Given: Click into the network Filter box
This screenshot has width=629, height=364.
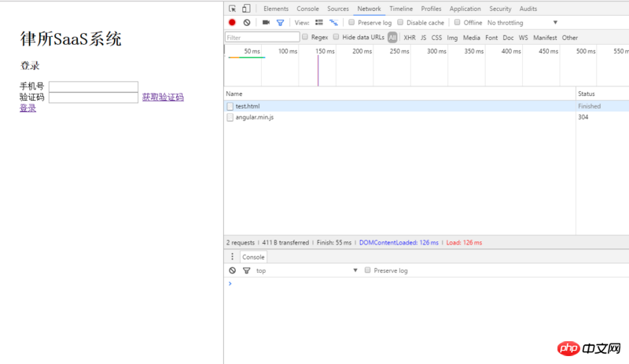Looking at the screenshot, I should tap(263, 37).
